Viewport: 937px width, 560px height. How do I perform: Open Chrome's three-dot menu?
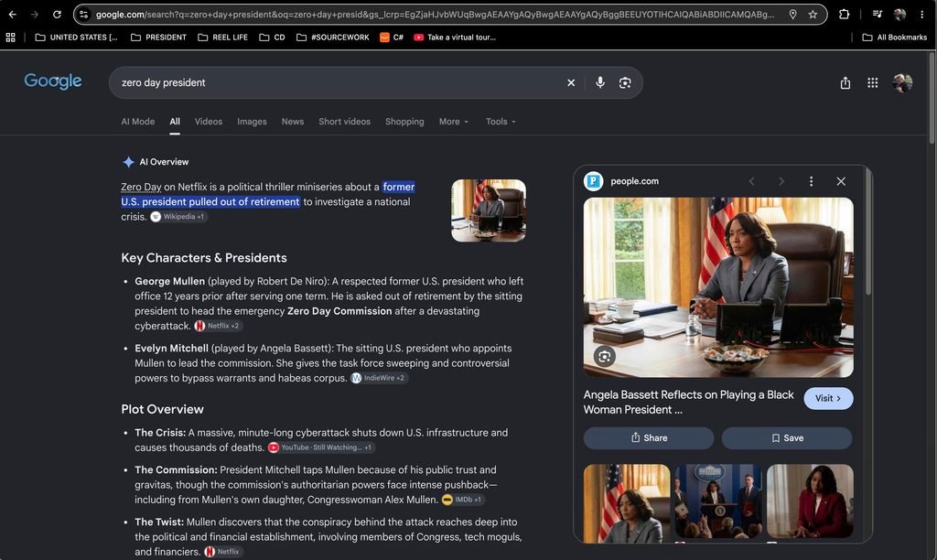922,15
